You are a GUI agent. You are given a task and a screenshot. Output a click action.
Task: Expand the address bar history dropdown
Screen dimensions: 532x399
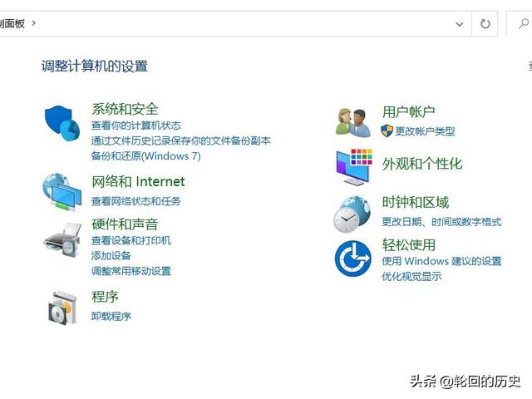tap(460, 24)
